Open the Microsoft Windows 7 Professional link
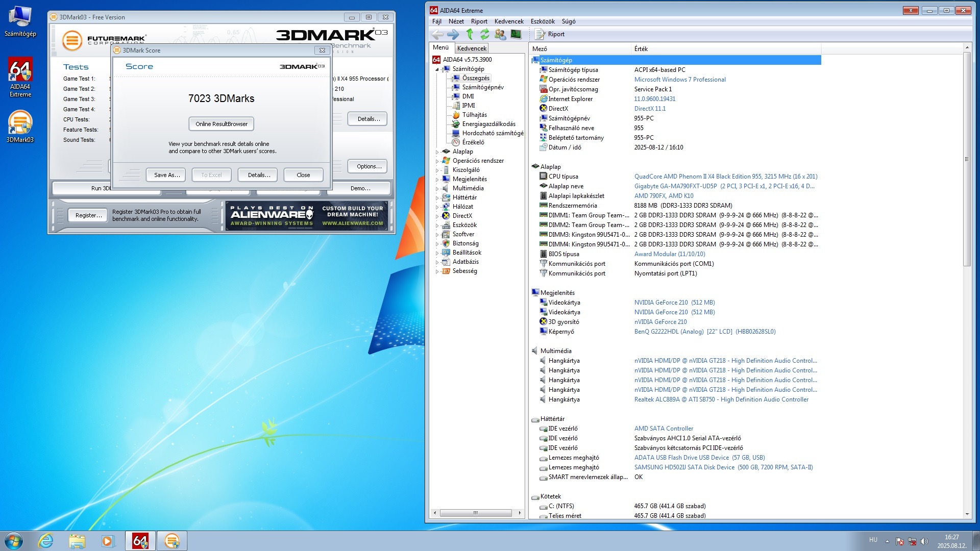The image size is (980, 551). point(679,80)
